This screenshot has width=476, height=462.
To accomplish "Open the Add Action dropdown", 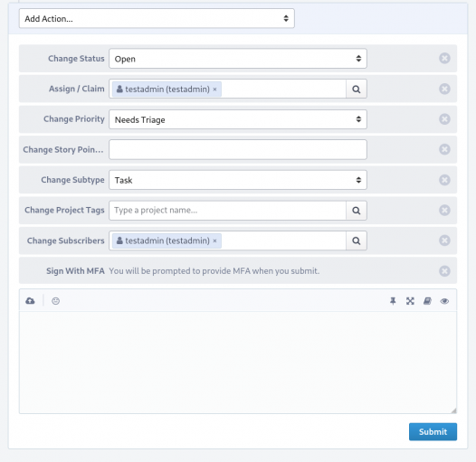I will tap(157, 18).
